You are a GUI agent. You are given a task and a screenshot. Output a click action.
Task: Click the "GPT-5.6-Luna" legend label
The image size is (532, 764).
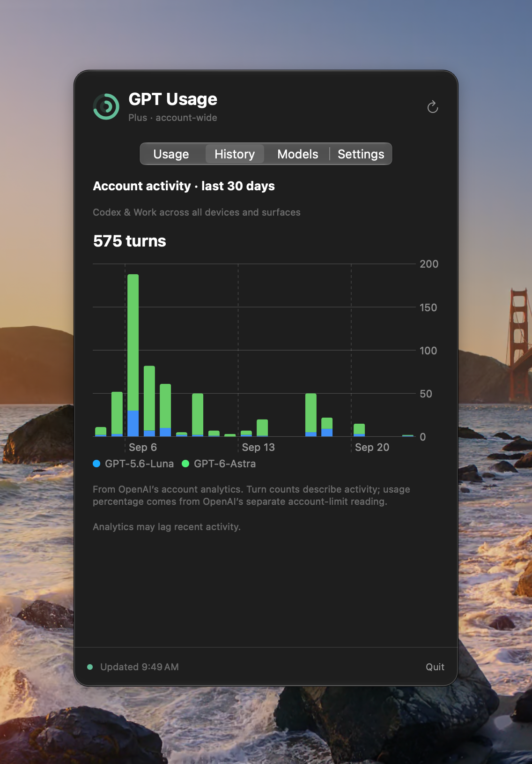pos(139,464)
